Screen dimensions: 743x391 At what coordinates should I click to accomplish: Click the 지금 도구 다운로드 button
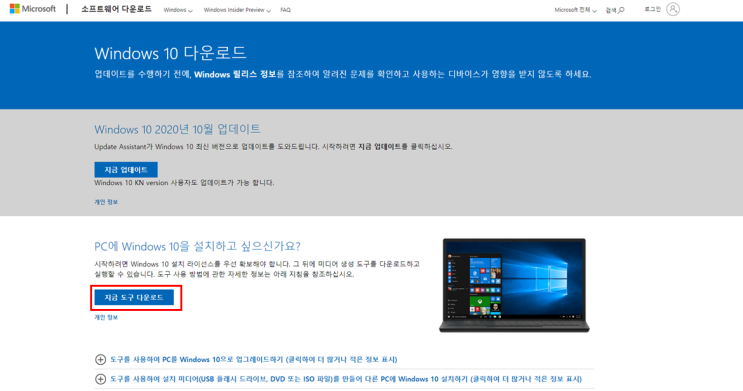point(134,298)
